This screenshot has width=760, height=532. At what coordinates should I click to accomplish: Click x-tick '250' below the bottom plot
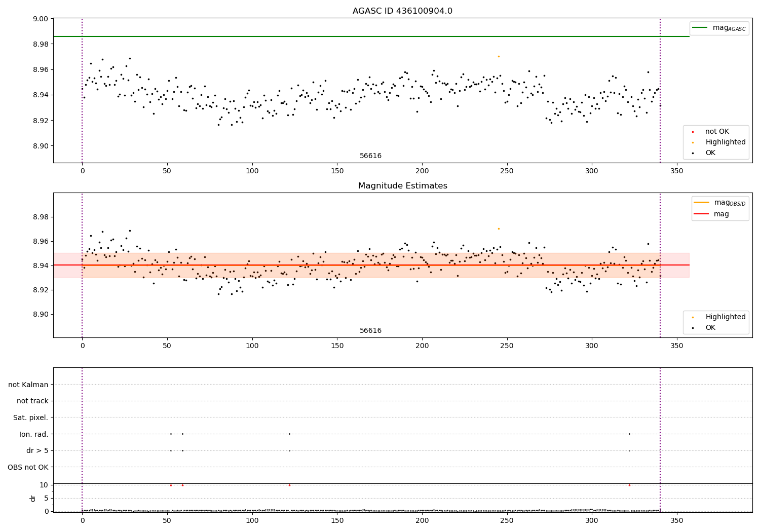507,520
